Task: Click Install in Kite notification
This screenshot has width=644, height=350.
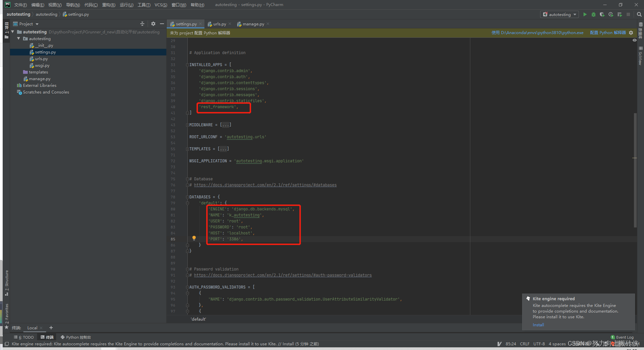Action: coord(538,325)
